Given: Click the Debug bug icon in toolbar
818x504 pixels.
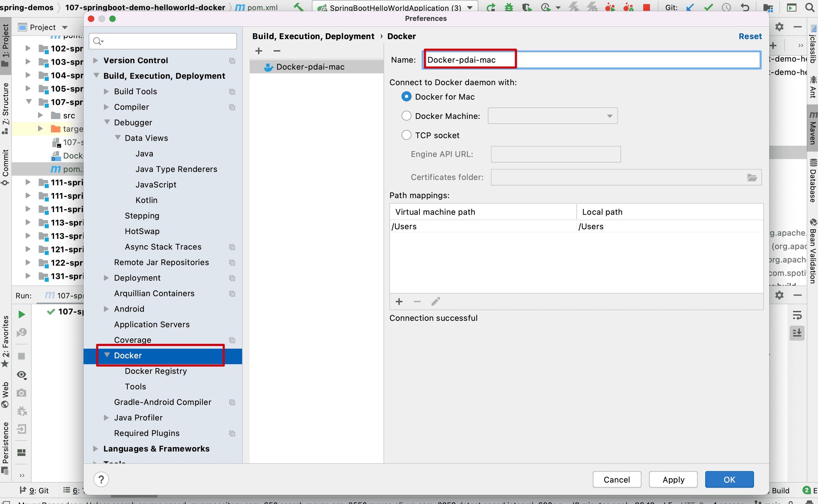Looking at the screenshot, I should point(509,7).
